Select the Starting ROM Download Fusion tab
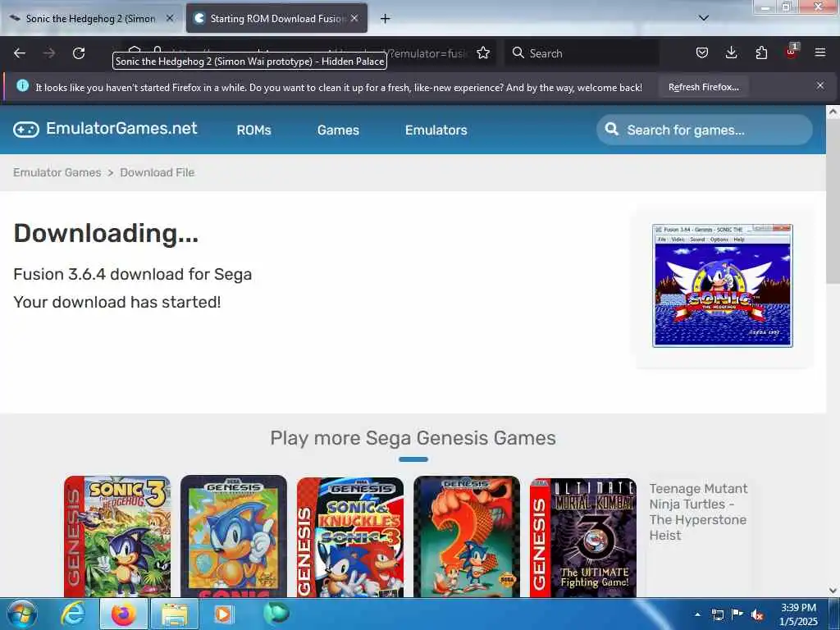Image resolution: width=840 pixels, height=630 pixels. click(x=277, y=19)
